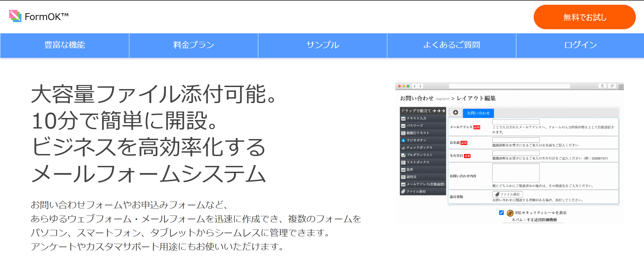644x273 pixels.
Task: Click the paragraph line starting アンケートやカスタマサポート
Action: (158, 246)
